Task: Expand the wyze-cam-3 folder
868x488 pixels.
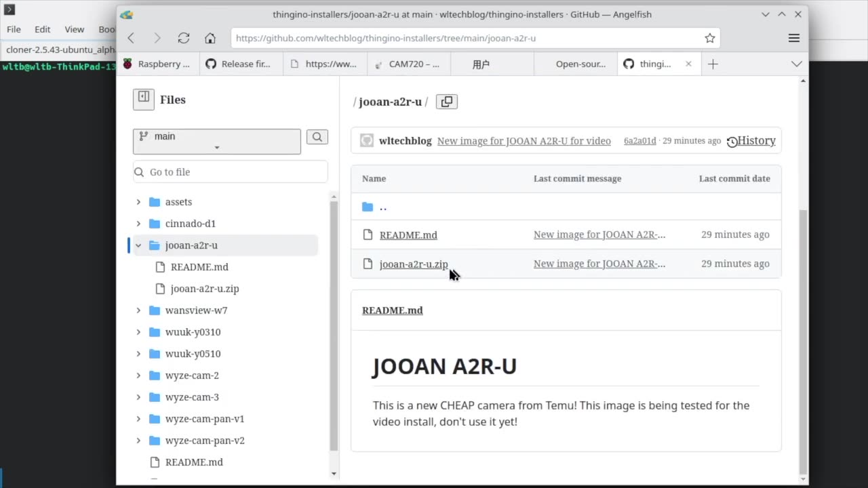Action: pos(138,397)
